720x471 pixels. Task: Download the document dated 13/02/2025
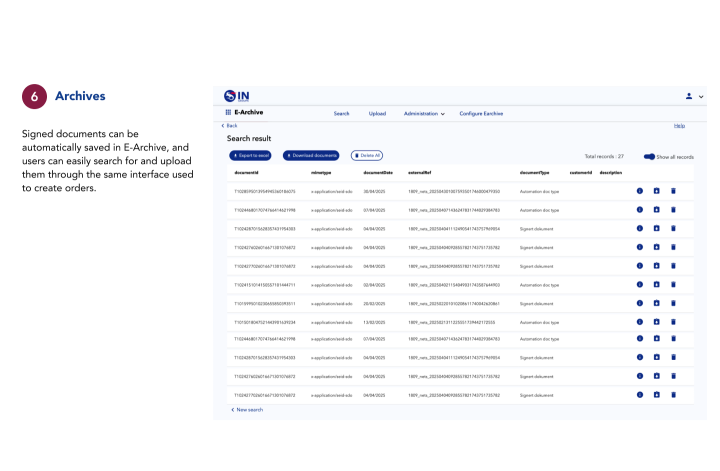pyautogui.click(x=657, y=323)
